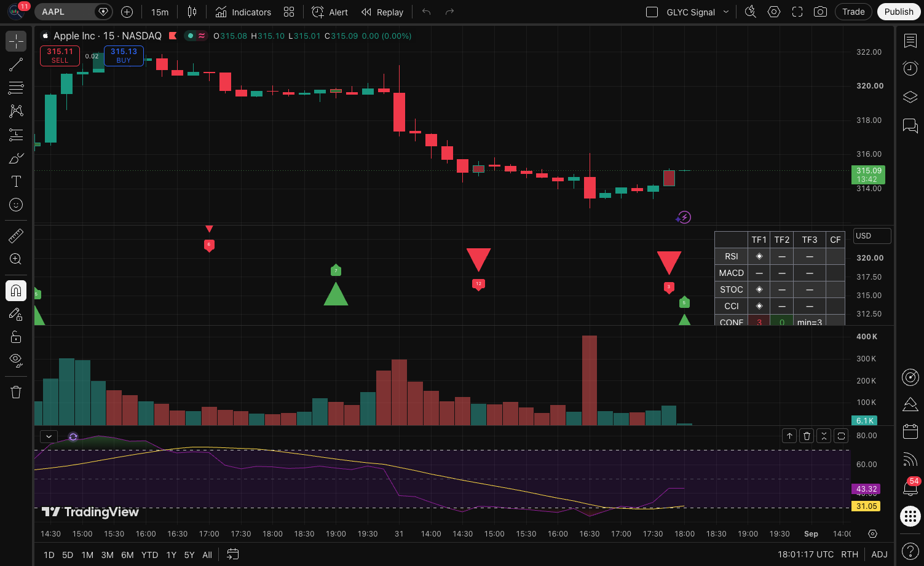924x566 pixels.
Task: Open the calendar panel in right sidebar
Action: pyautogui.click(x=910, y=431)
